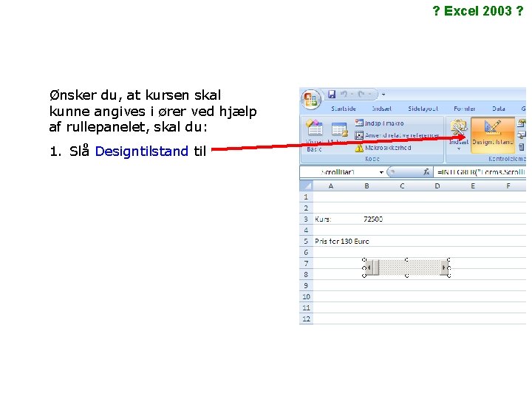
Task: Click the formula bar with INTEGRER formula
Action: point(480,172)
